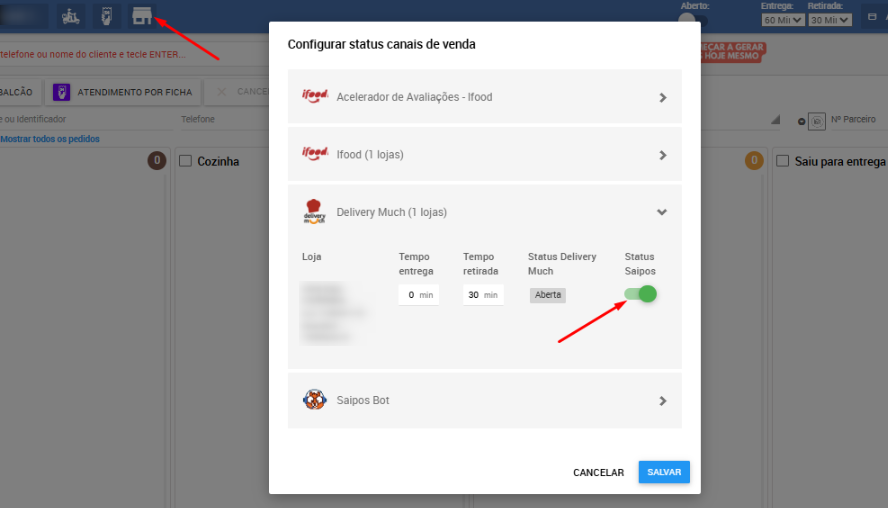
Task: Click the small dark circle icon before Nº Parceiro
Action: tap(801, 121)
